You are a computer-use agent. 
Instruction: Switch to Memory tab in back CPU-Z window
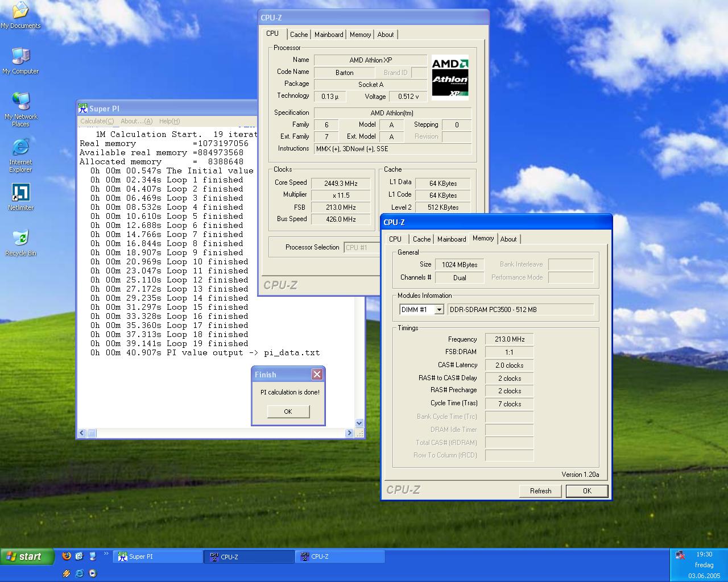coord(360,35)
